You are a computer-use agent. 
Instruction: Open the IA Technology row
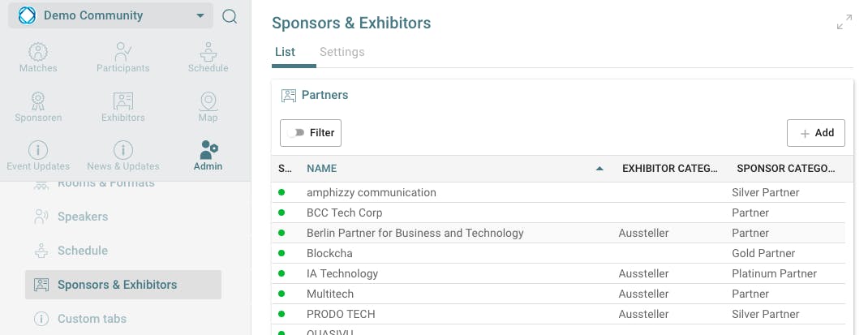342,273
